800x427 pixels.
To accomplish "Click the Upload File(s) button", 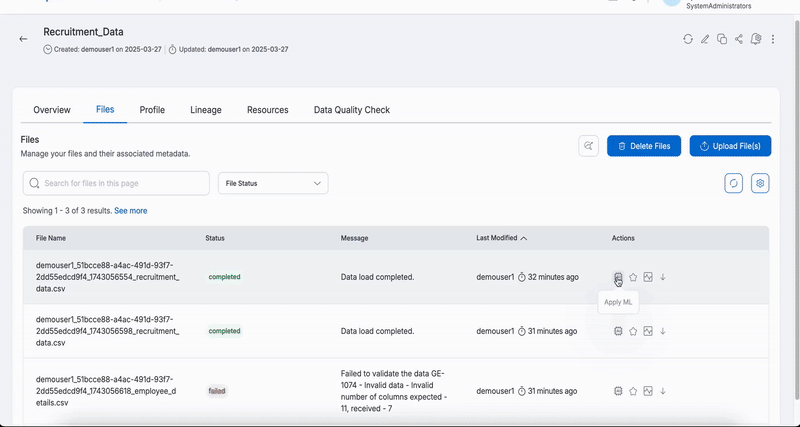I will (730, 146).
